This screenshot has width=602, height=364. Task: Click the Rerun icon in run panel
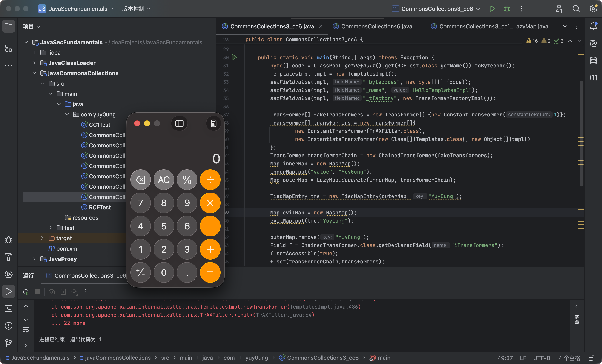coord(26,292)
